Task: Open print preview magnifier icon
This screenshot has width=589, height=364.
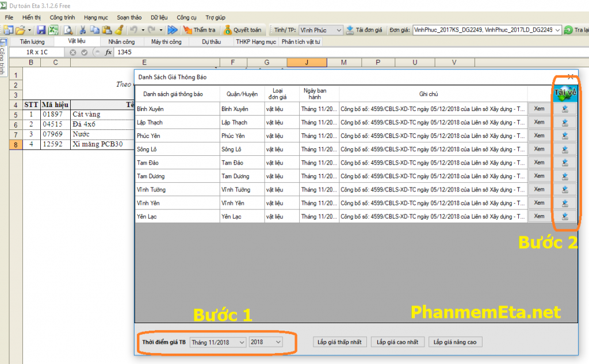Action: (68, 30)
